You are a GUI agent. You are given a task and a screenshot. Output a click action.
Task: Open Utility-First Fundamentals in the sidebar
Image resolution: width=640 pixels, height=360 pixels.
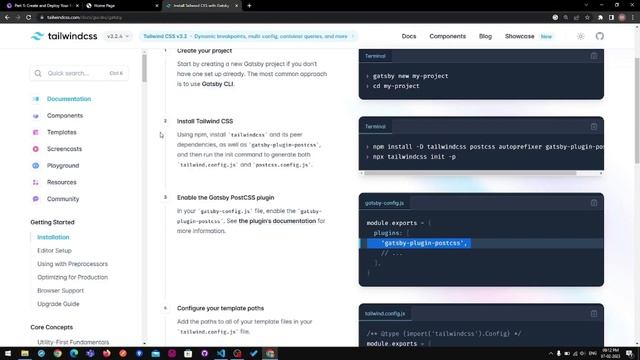coord(73,342)
